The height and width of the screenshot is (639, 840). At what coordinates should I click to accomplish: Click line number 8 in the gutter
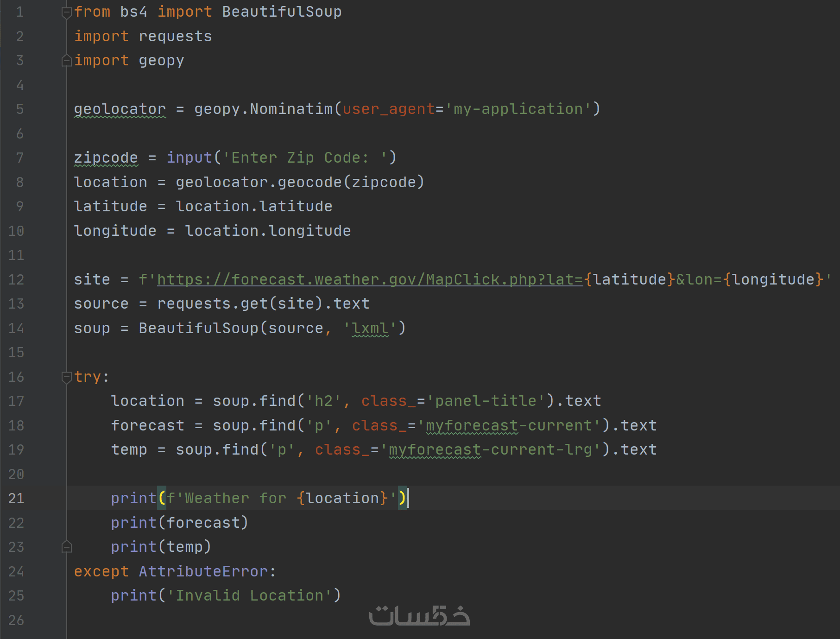(x=20, y=182)
